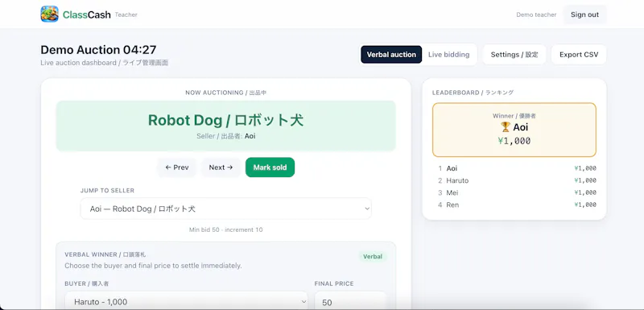Switch to Verbal auction mode
The image size is (644, 310).
tap(391, 55)
